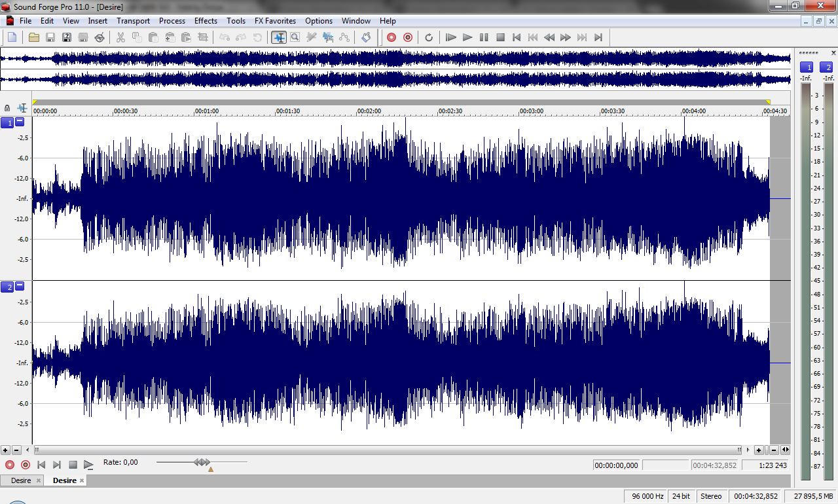The image size is (838, 504).
Task: Open the Process menu
Action: point(172,21)
